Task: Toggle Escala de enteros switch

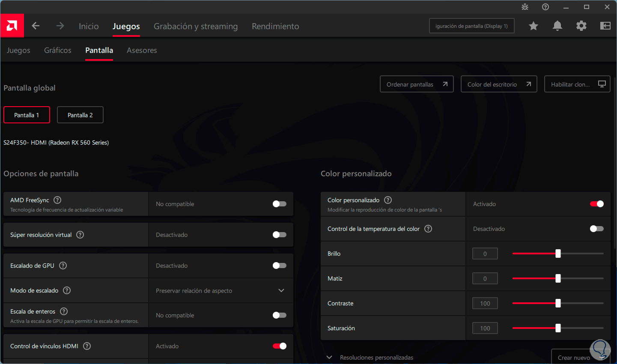Action: (x=280, y=315)
